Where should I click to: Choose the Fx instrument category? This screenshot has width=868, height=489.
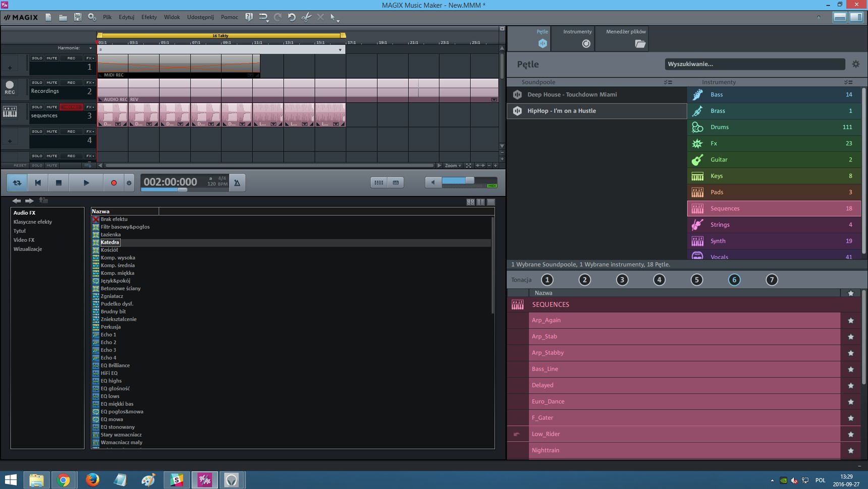774,143
